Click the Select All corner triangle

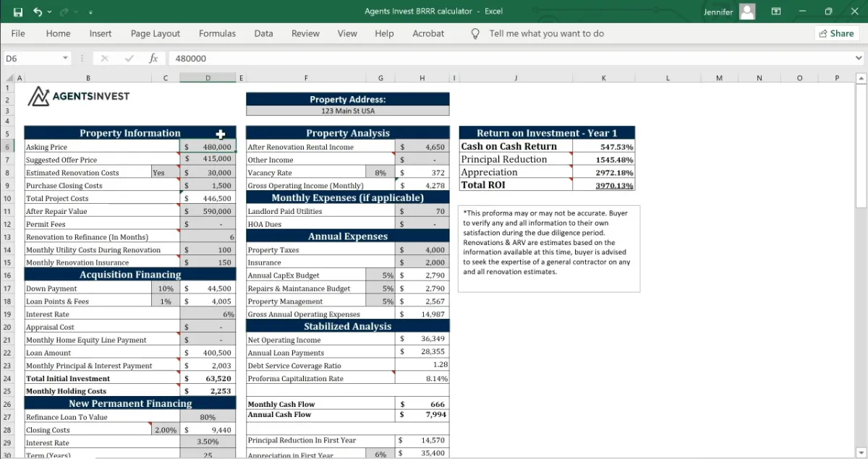click(9, 78)
